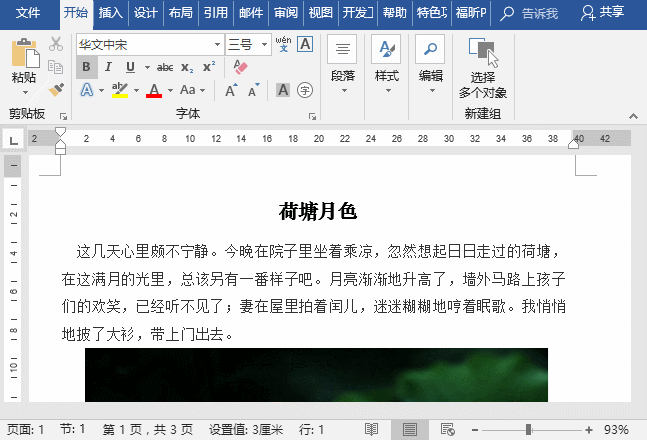The width and height of the screenshot is (647, 440).
Task: Click 选择多个对象 button
Action: click(x=483, y=69)
